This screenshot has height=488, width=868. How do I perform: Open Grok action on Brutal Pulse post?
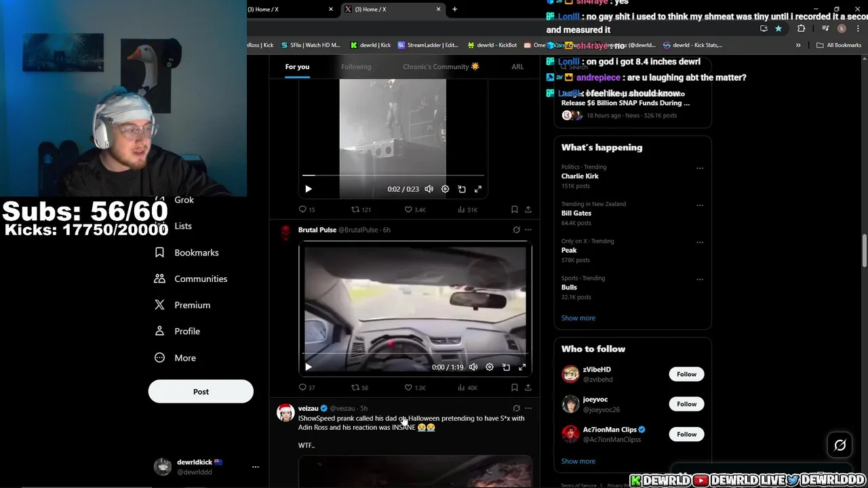516,230
